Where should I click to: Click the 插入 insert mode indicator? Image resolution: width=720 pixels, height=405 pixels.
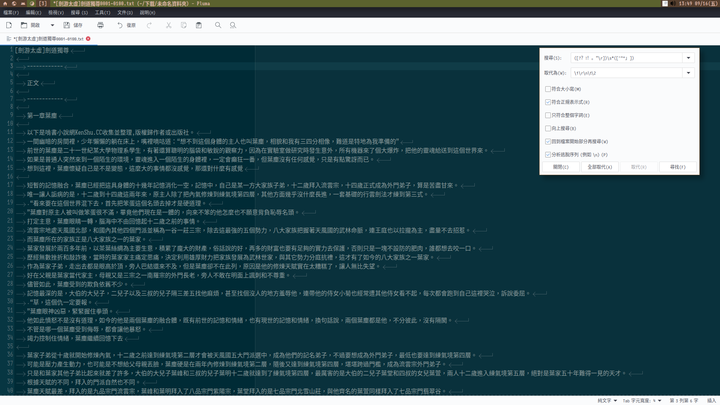point(711,401)
